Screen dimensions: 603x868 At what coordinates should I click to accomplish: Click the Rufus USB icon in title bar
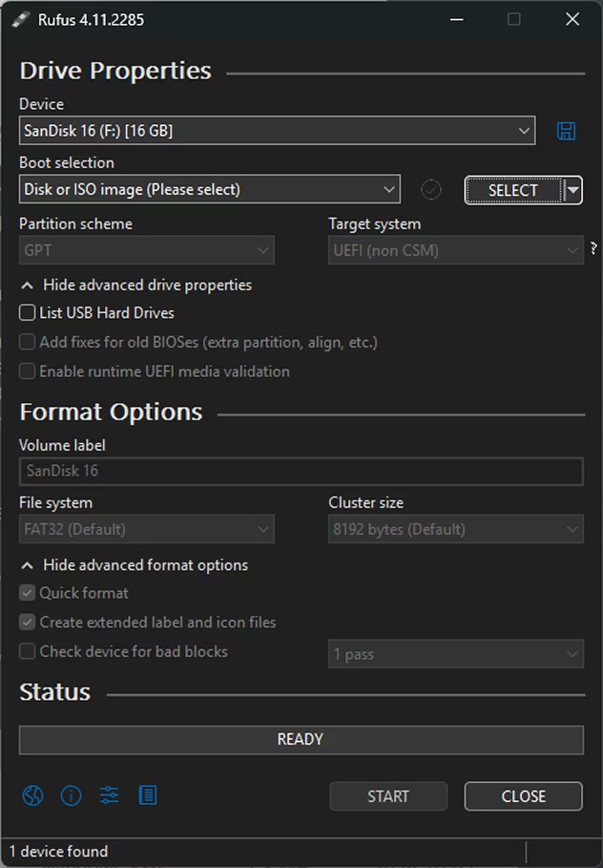coord(21,19)
